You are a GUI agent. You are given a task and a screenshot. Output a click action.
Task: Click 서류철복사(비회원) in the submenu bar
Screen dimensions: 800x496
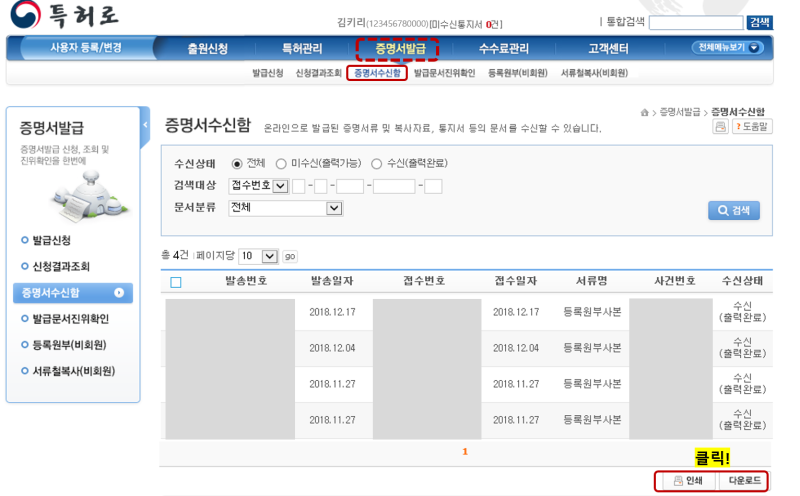[x=594, y=73]
